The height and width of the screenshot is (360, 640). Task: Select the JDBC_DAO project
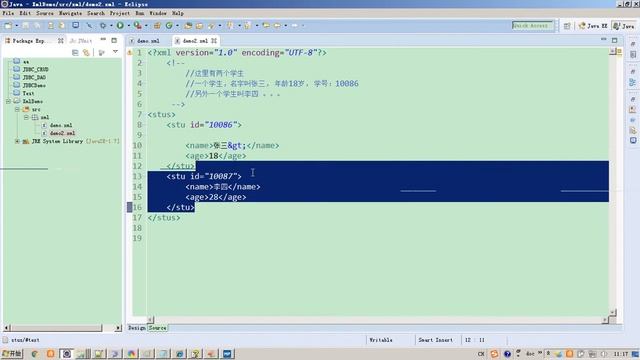point(34,77)
